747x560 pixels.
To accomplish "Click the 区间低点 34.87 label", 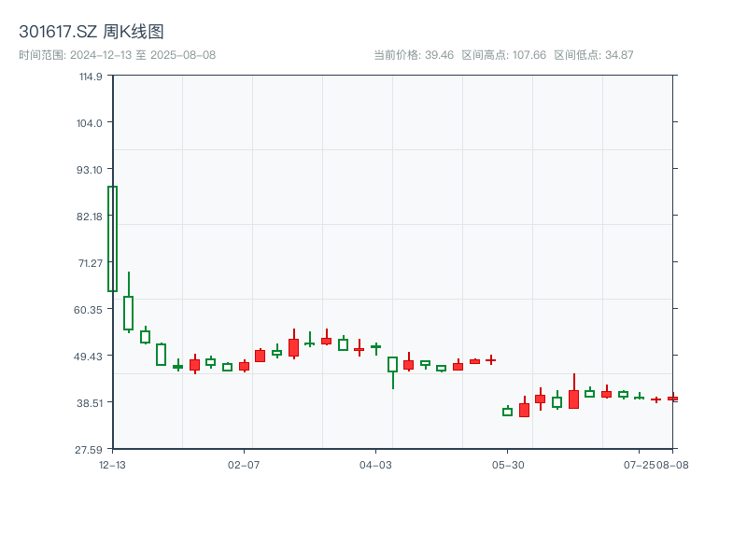I will click(594, 55).
